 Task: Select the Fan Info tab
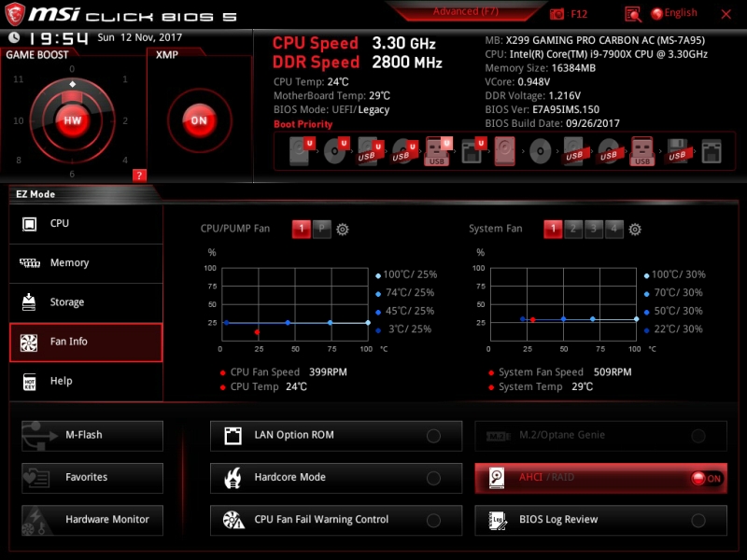86,343
